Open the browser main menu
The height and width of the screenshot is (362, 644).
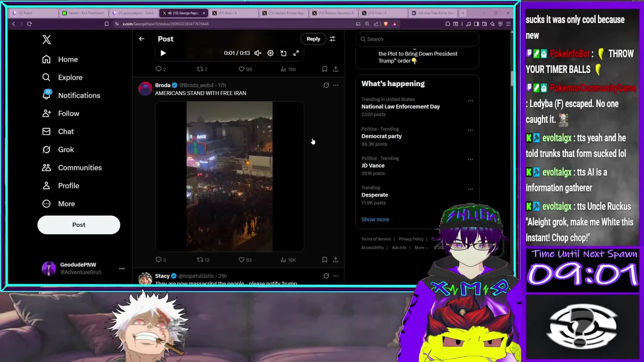click(x=509, y=24)
